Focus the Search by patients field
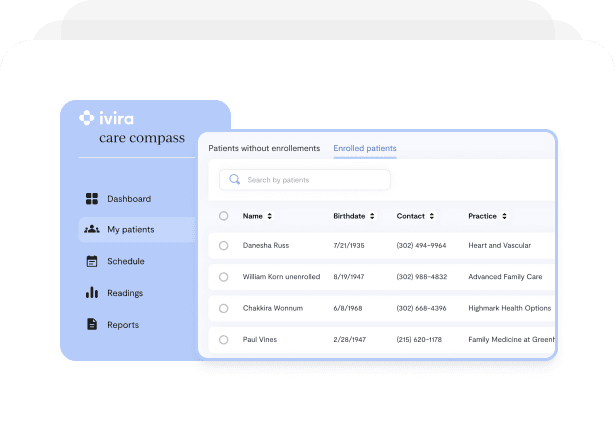615x421 pixels. point(305,180)
